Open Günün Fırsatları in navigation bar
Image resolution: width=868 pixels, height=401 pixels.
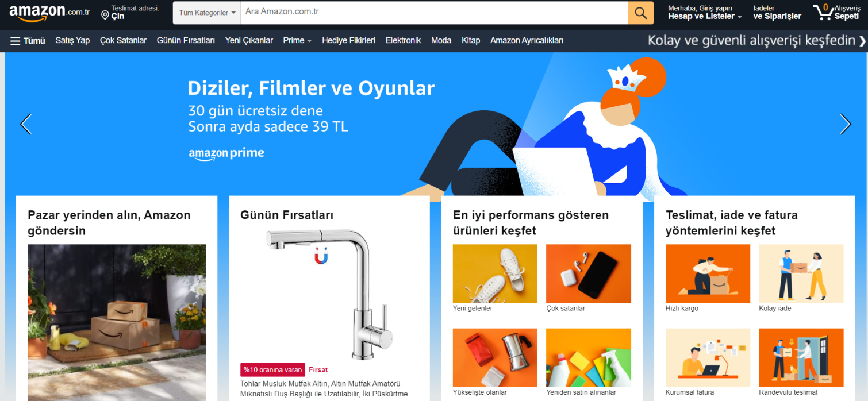tap(186, 40)
